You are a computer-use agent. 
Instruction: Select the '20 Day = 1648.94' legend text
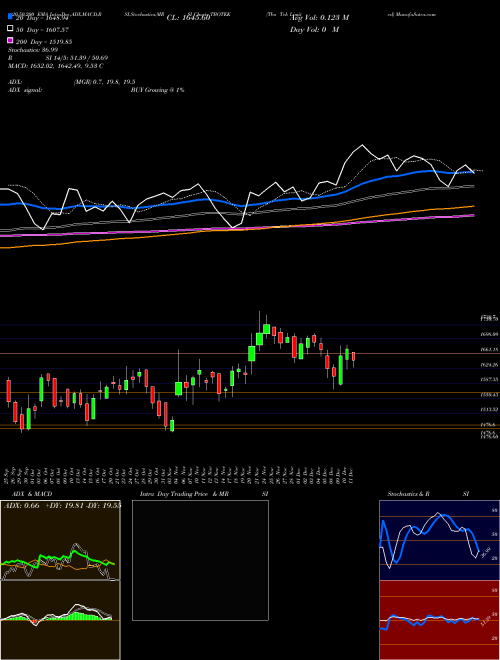42,18
